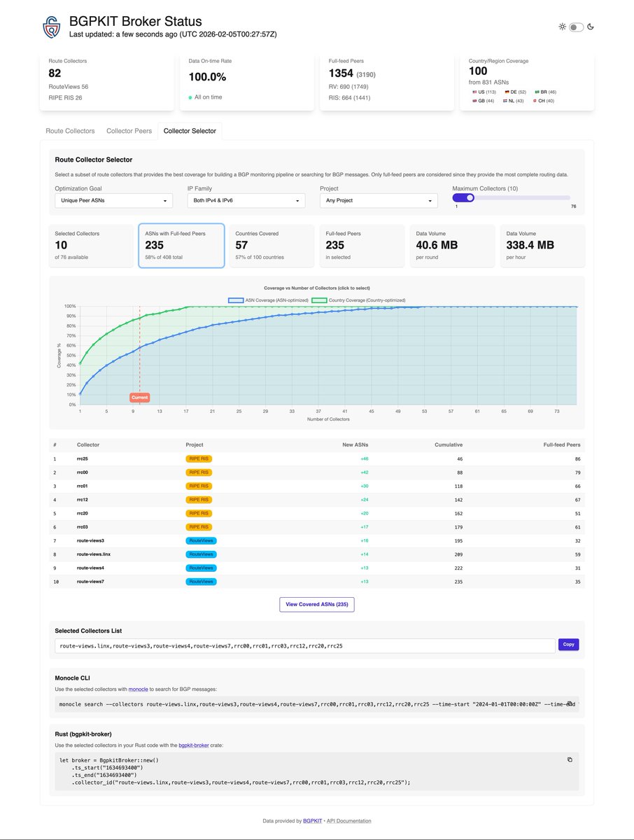Click the RouteViews badge in route-views3 row
Viewport: 634px width, 840px height.
202,541
